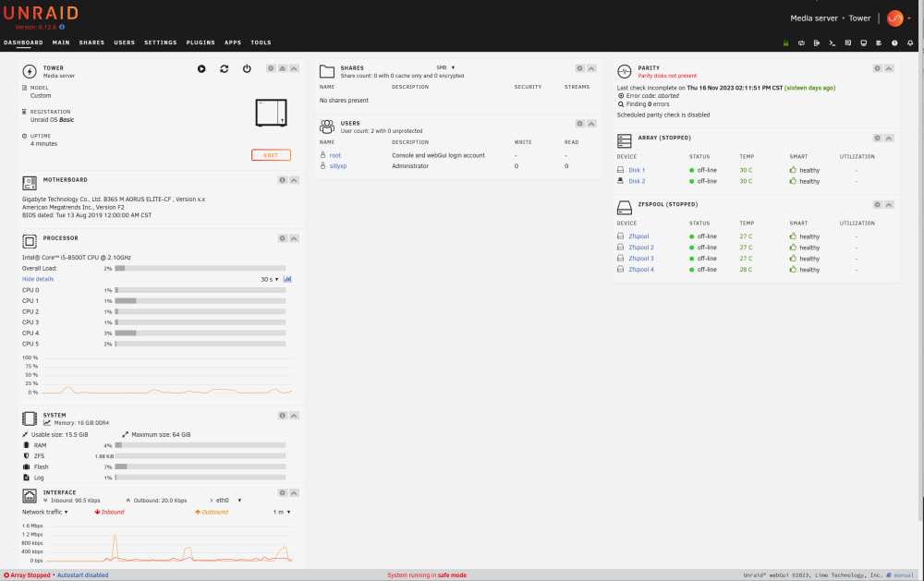Open the Parity panel gear settings
The image size is (924, 581).
(x=878, y=68)
